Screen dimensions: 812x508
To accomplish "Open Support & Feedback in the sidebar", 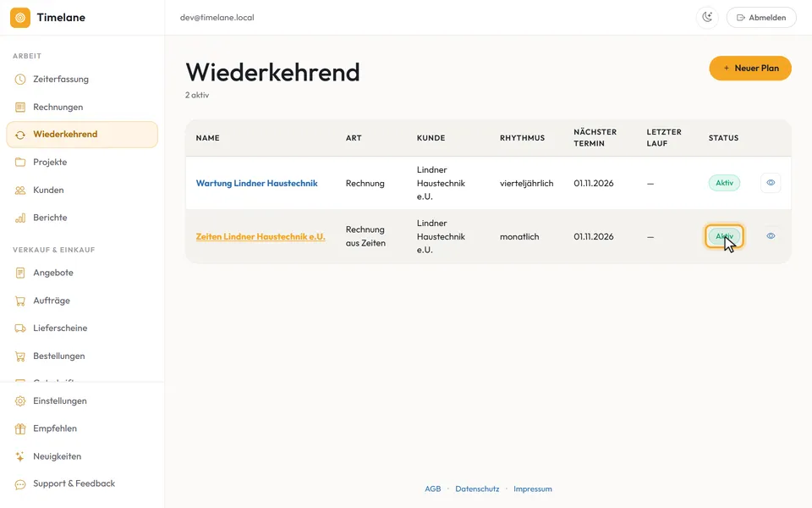I will click(82, 484).
